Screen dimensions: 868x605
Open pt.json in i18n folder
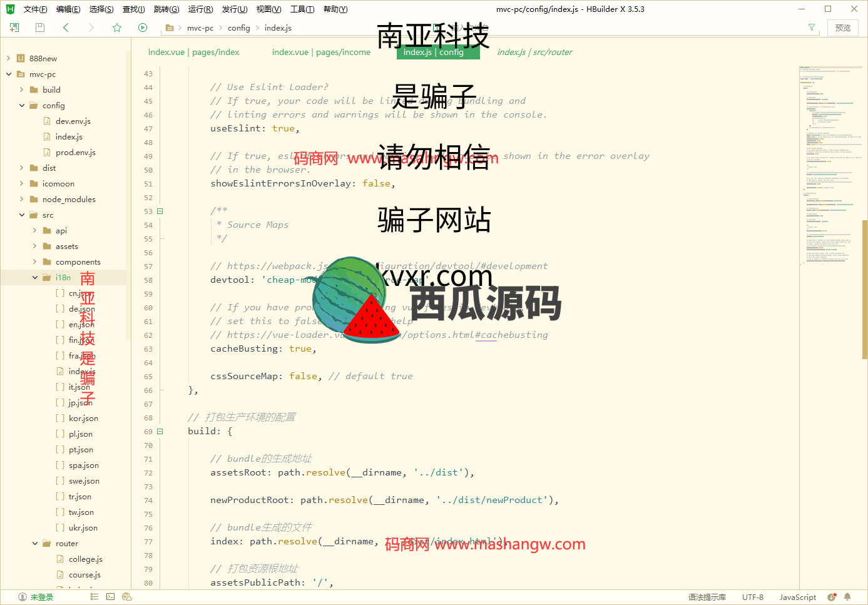(x=81, y=449)
